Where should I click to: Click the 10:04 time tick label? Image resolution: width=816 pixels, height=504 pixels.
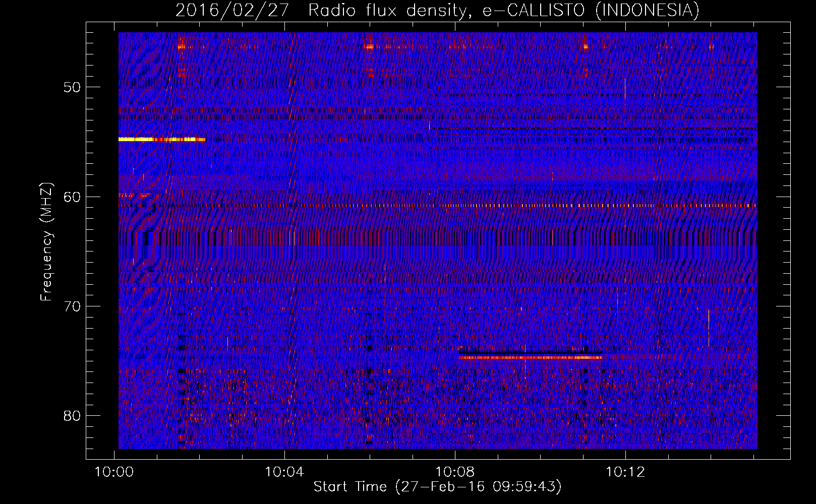pos(284,472)
